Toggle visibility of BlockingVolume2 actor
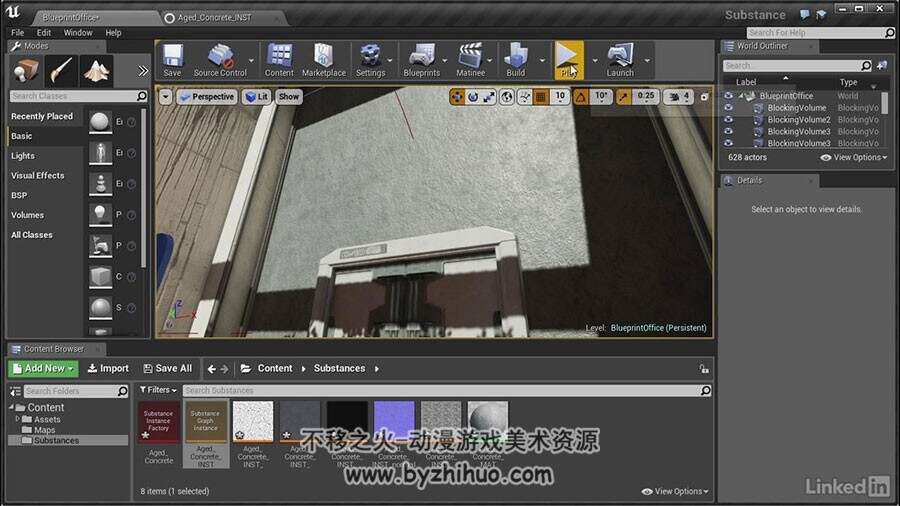This screenshot has width=900, height=506. pyautogui.click(x=728, y=119)
